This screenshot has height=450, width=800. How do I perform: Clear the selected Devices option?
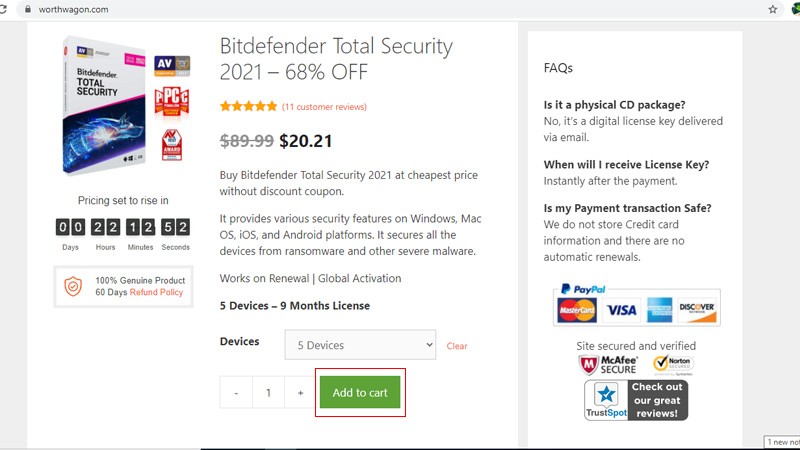(457, 346)
